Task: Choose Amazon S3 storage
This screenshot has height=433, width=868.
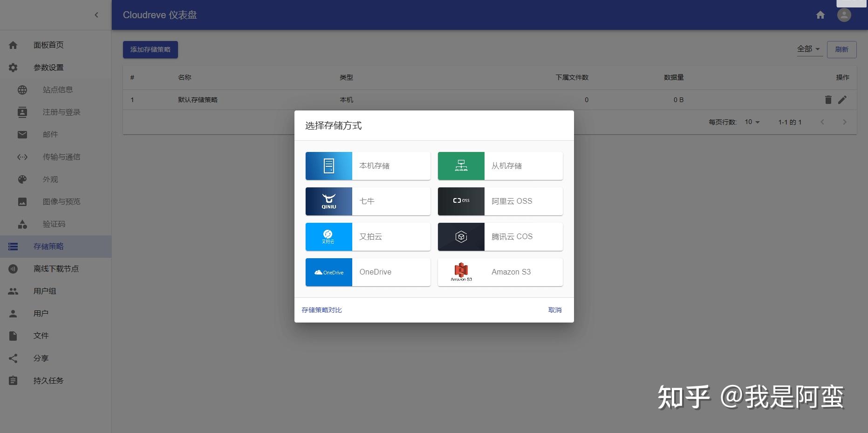Action: [x=499, y=272]
